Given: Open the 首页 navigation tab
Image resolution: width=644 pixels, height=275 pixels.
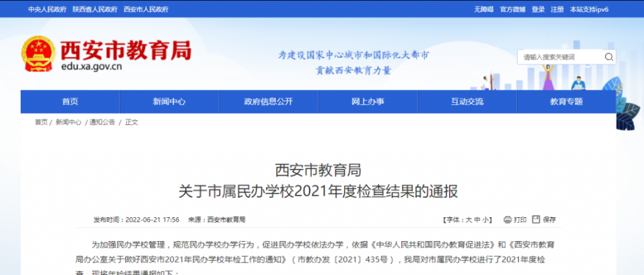Looking at the screenshot, I should click(x=70, y=102).
